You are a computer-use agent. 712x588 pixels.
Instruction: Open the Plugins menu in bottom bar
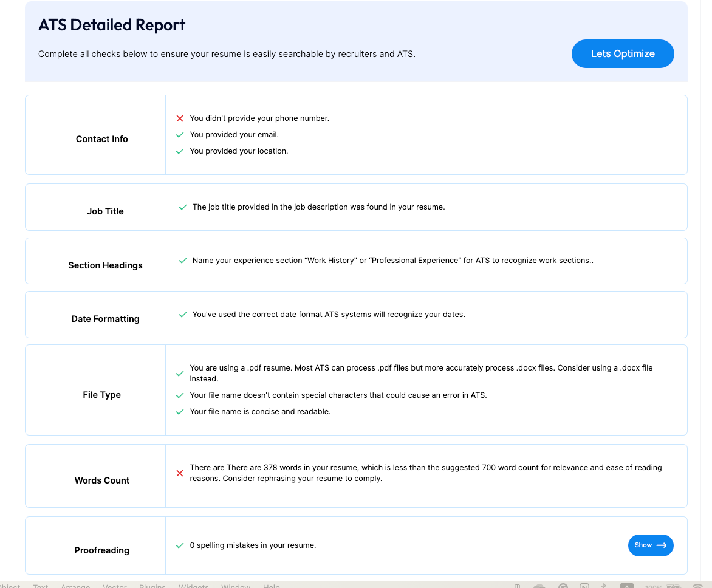coord(152,586)
